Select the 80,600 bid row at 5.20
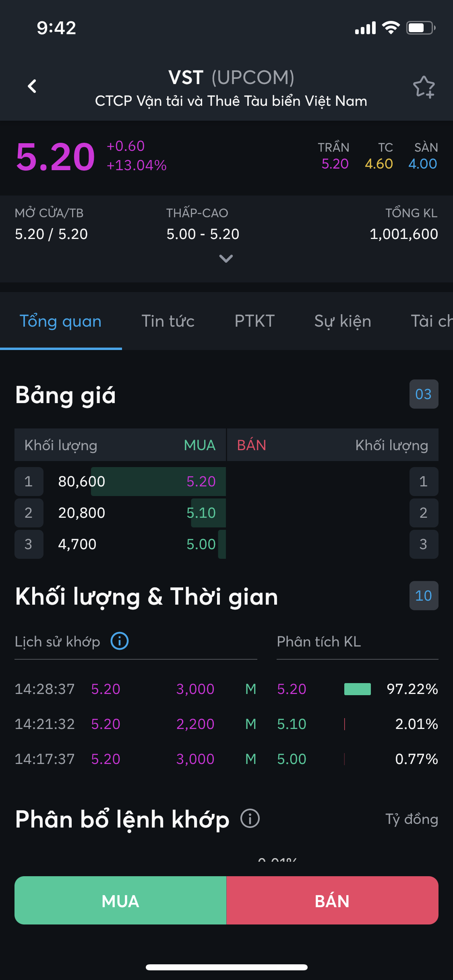 (x=121, y=482)
